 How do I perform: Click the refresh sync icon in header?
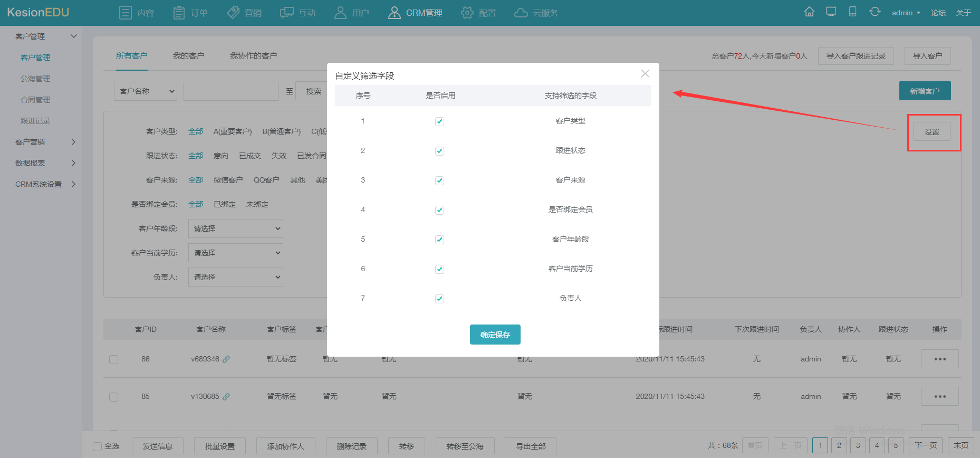875,12
